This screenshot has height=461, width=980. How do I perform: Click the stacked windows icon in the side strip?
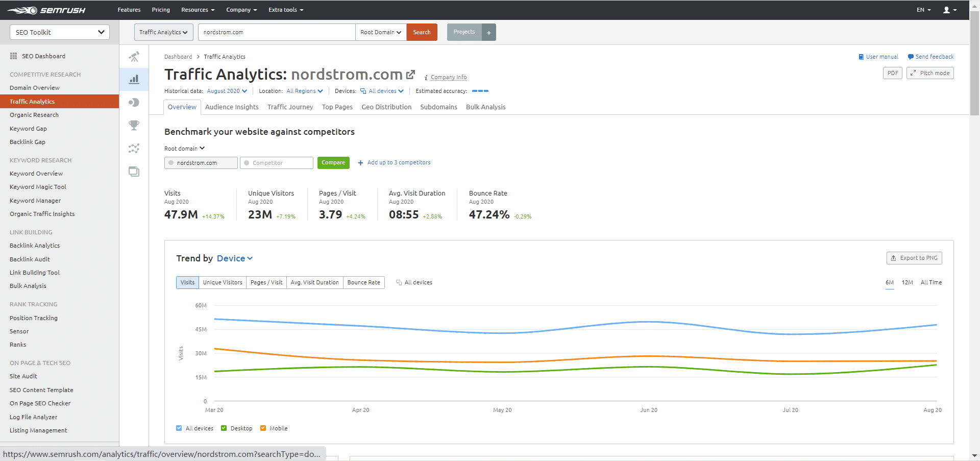134,172
